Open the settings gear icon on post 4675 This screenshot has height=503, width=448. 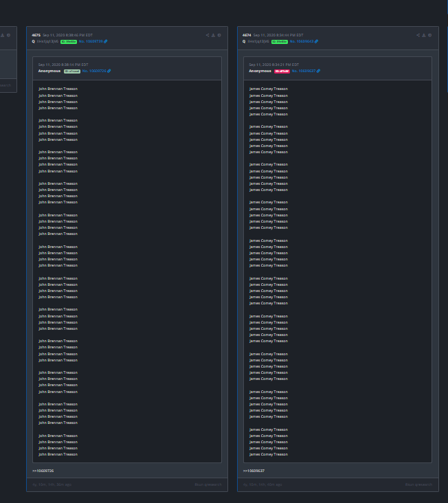tap(219, 35)
